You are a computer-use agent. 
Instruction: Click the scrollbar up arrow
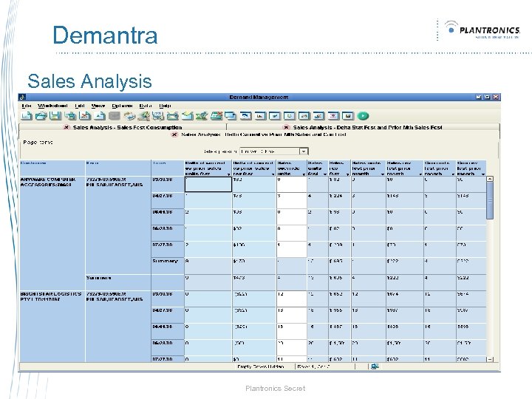(490, 179)
